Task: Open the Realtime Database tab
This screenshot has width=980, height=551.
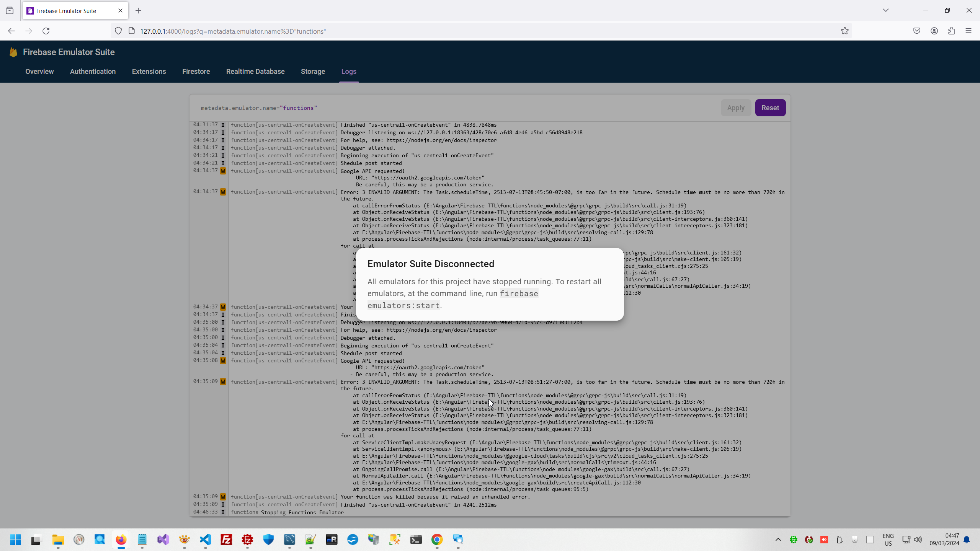Action: (x=255, y=72)
